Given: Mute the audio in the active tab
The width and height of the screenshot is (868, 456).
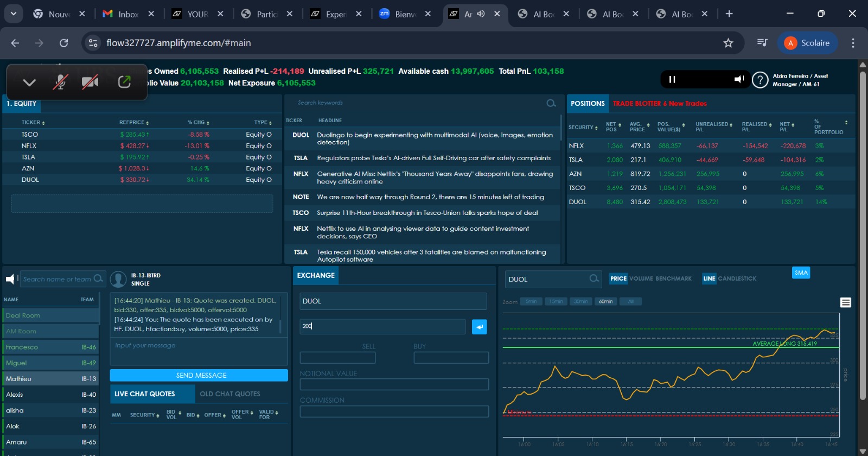Looking at the screenshot, I should 481,14.
